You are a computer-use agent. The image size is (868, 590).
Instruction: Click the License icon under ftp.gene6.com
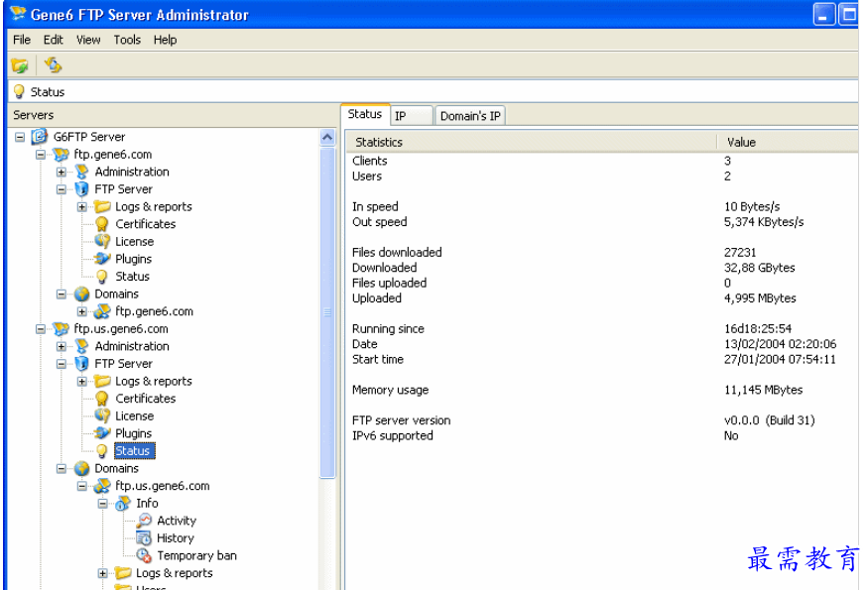[102, 241]
